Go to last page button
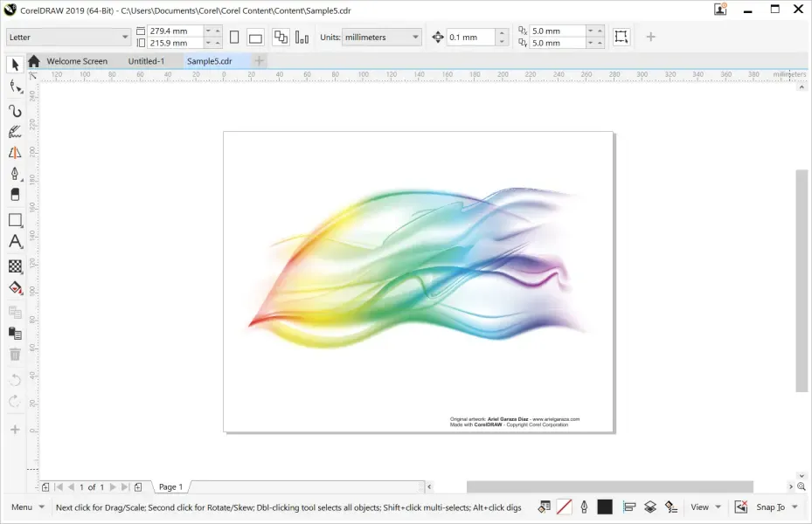 (125, 486)
